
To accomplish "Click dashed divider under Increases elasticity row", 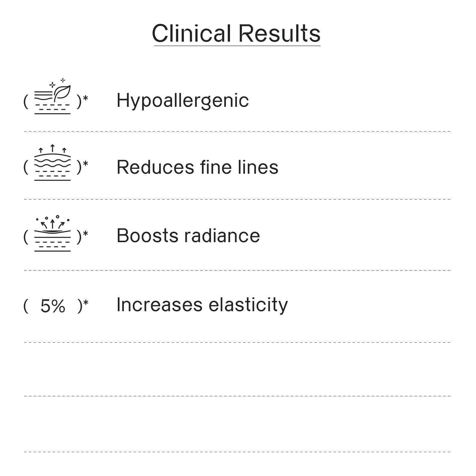I will pos(237,342).
